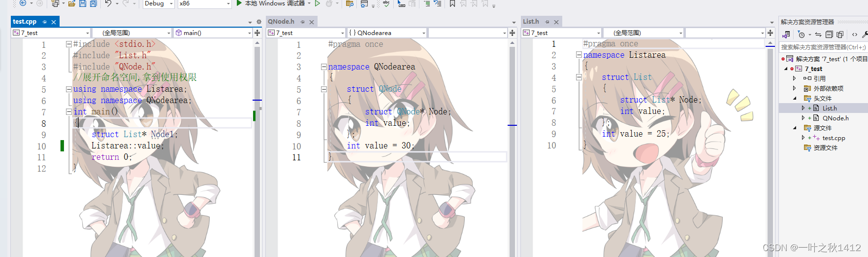The width and height of the screenshot is (868, 257).
Task: Click the scroll up arrow of the test.cpp editor
Action: pos(257,43)
